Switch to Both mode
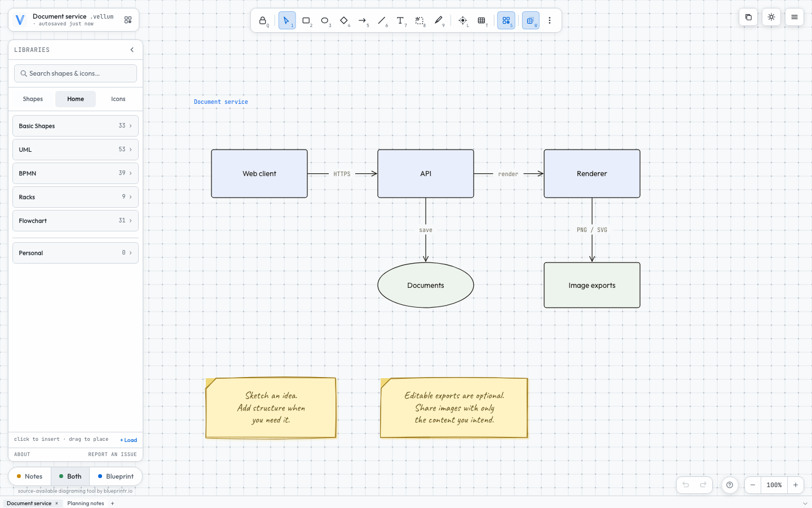812x508 pixels. point(70,476)
